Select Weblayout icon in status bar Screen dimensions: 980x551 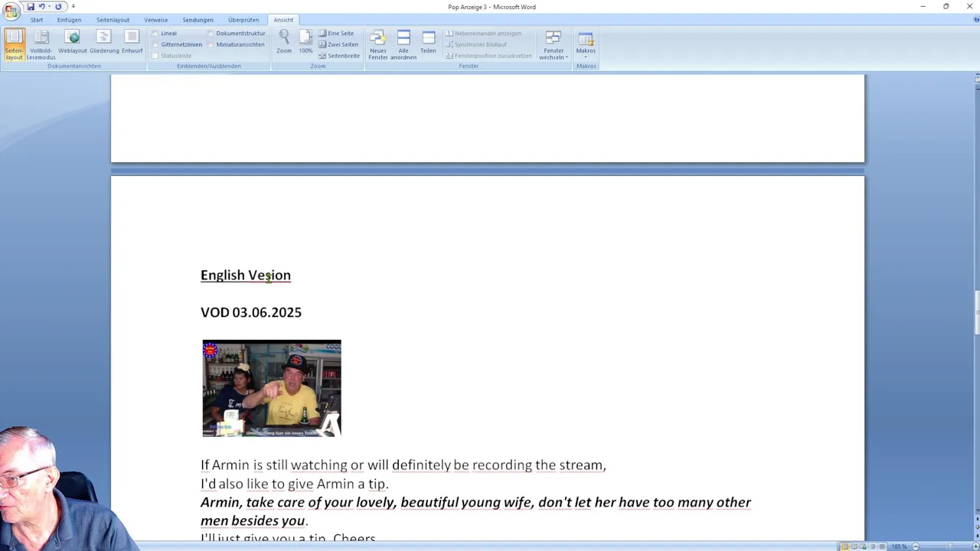tap(864, 546)
